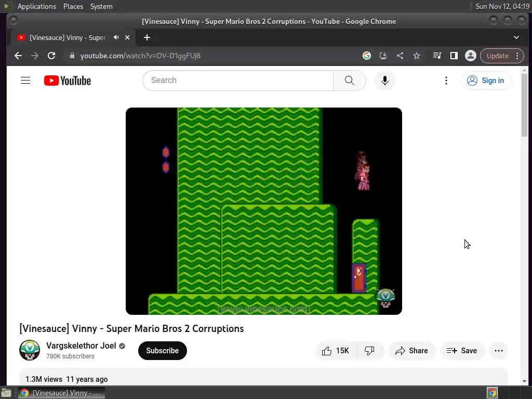532x399 pixels.
Task: Toggle the Chrome side panel icon
Action: (454, 56)
